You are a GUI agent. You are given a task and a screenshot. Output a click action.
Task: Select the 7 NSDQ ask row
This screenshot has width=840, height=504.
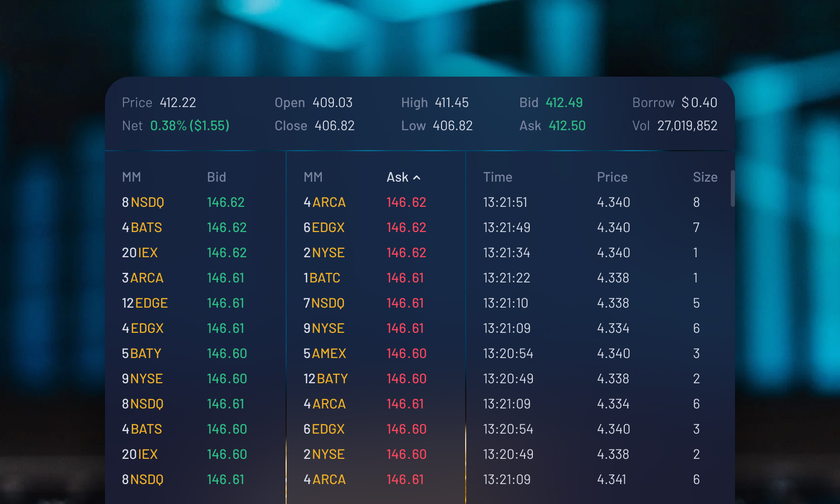click(x=376, y=303)
